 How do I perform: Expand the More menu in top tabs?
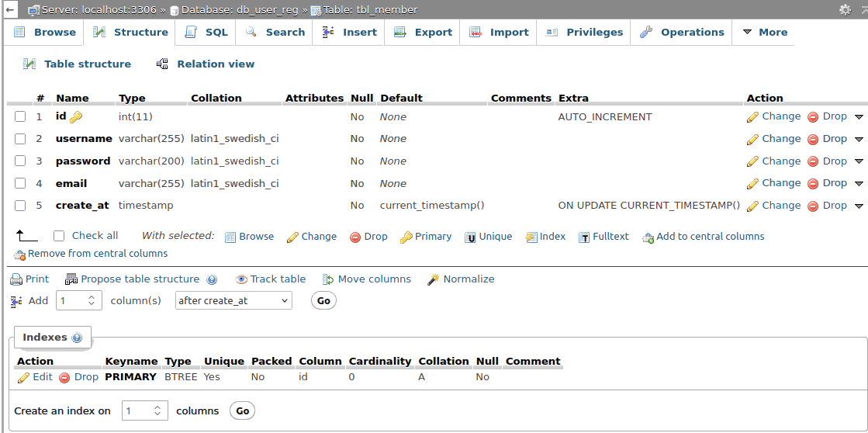coord(764,33)
